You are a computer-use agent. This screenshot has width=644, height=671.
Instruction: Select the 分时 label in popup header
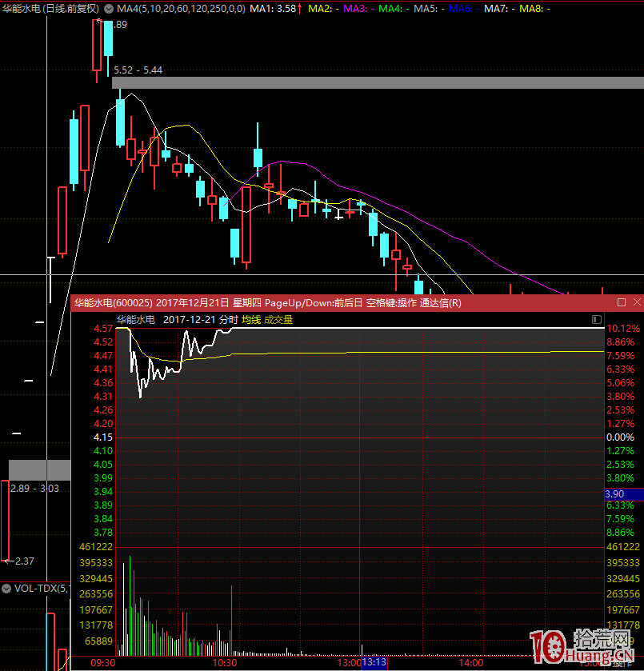(228, 320)
